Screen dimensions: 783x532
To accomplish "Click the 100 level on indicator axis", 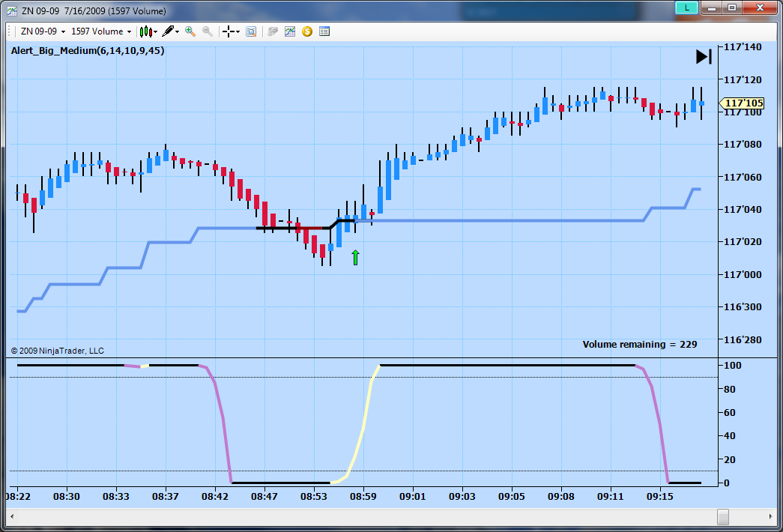I will coord(733,365).
